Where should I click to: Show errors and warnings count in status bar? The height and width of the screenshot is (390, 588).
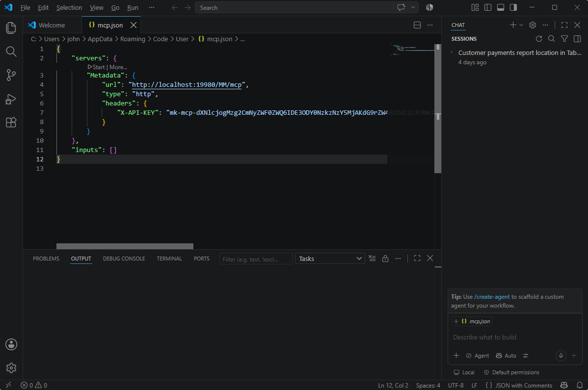[34, 385]
